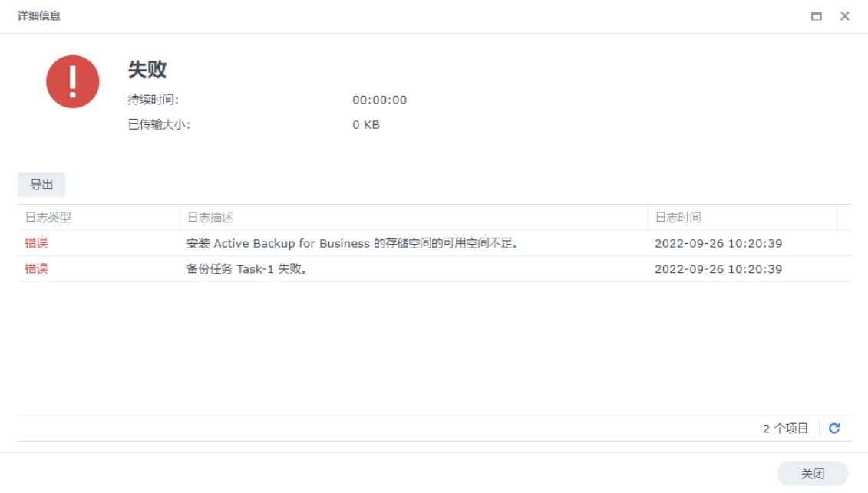Select the Active Backup for Business storage error description

tap(352, 244)
